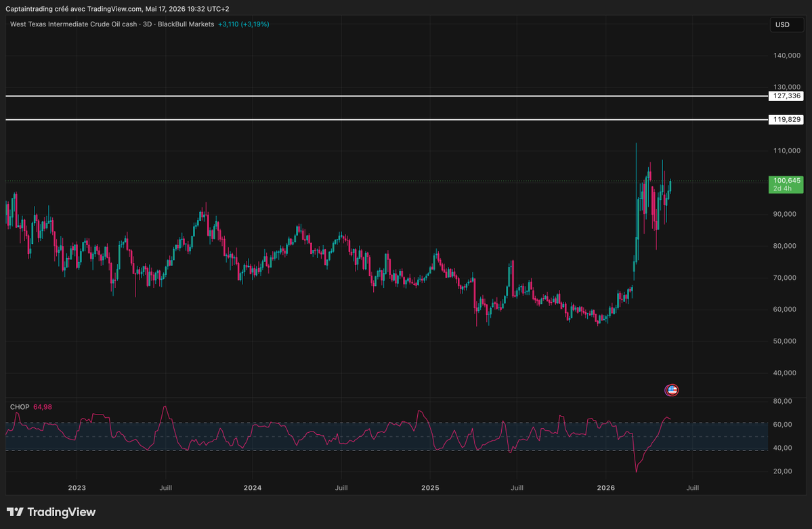Click the 2025 label on the time axis
This screenshot has width=812, height=529.
(430, 488)
